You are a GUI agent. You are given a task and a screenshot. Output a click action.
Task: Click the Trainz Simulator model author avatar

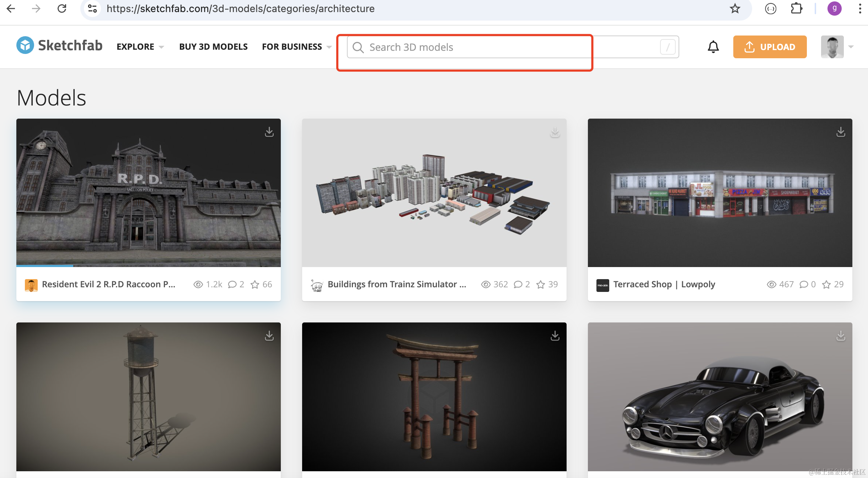317,285
